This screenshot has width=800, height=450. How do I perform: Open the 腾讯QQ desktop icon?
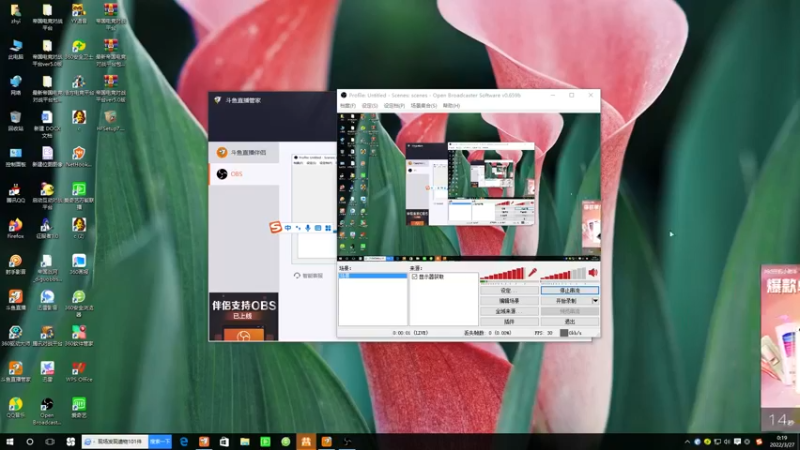point(15,193)
